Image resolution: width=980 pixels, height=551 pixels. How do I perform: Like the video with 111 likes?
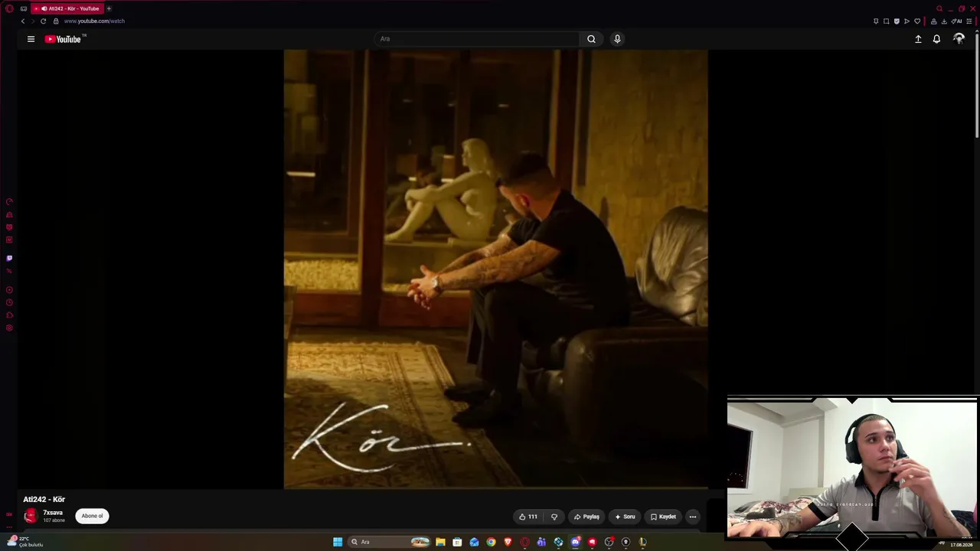click(528, 517)
